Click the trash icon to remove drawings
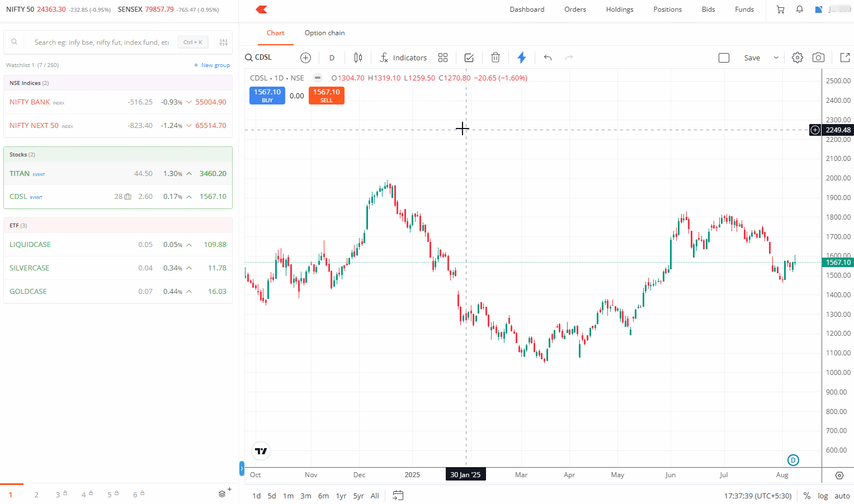854x504 pixels. pyautogui.click(x=495, y=58)
